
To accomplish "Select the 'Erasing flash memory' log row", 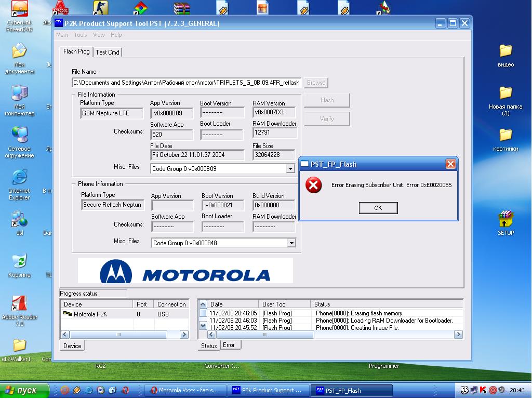I will click(x=335, y=313).
